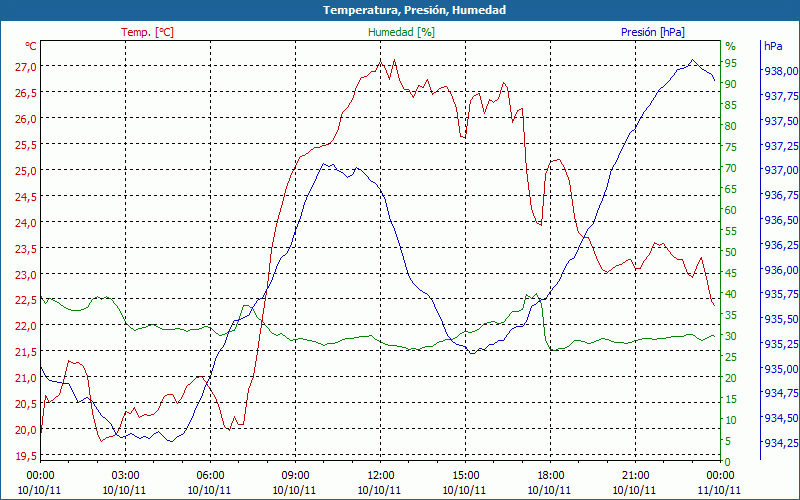Click the 03:00 time axis label
800x500 pixels.
coord(126,476)
